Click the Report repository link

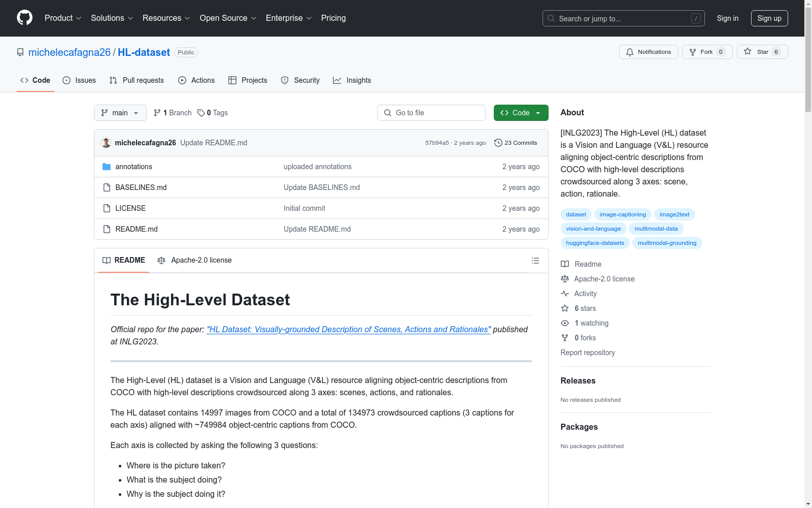click(588, 353)
